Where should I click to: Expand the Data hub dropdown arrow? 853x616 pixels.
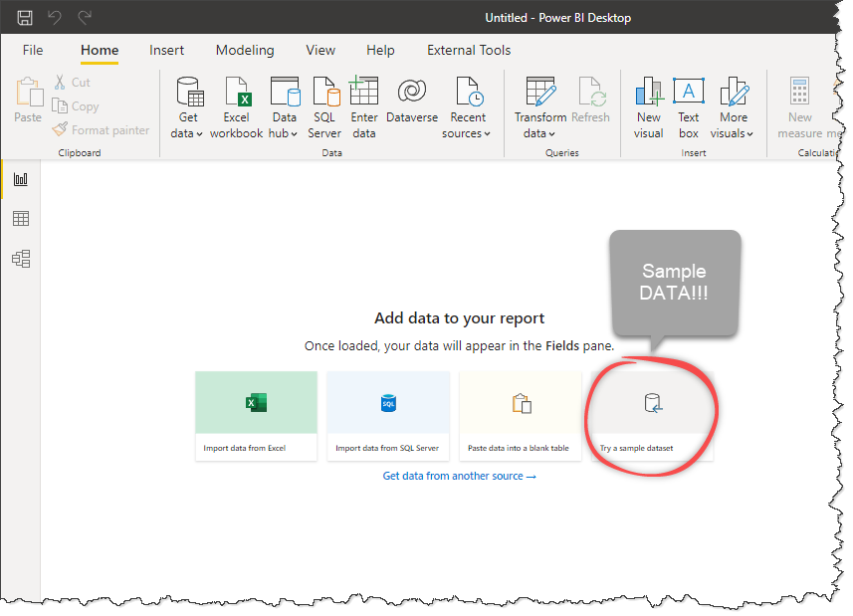(x=295, y=134)
